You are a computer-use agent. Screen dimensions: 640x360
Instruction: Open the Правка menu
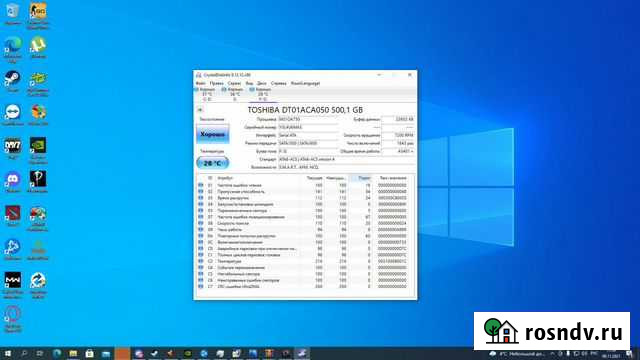click(x=216, y=83)
